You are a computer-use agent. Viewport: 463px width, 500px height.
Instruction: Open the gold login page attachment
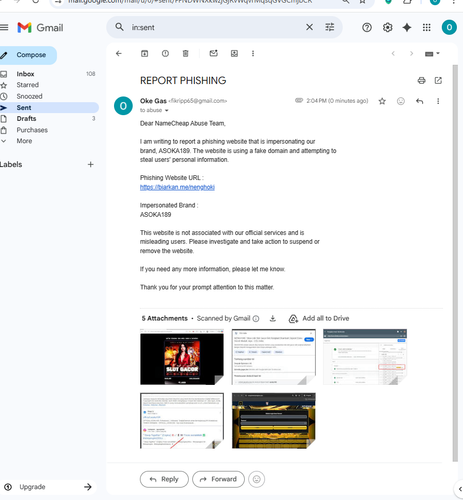[x=274, y=421]
